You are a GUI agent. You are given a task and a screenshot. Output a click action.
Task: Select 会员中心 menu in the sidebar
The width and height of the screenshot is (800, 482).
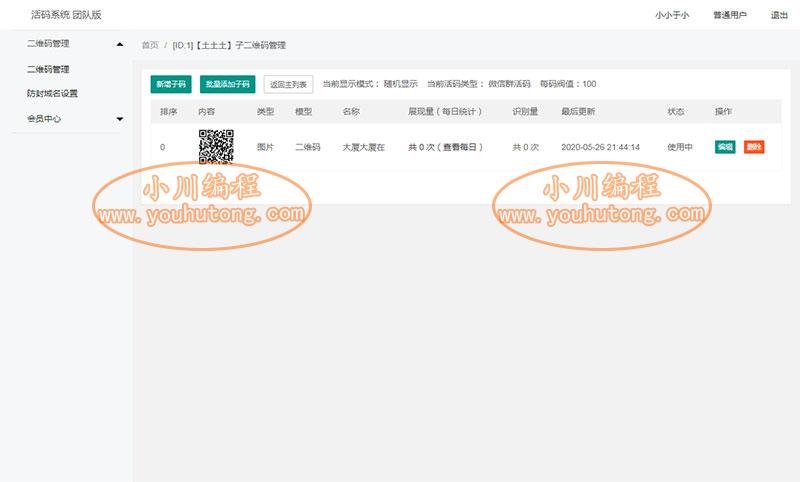pyautogui.click(x=44, y=119)
